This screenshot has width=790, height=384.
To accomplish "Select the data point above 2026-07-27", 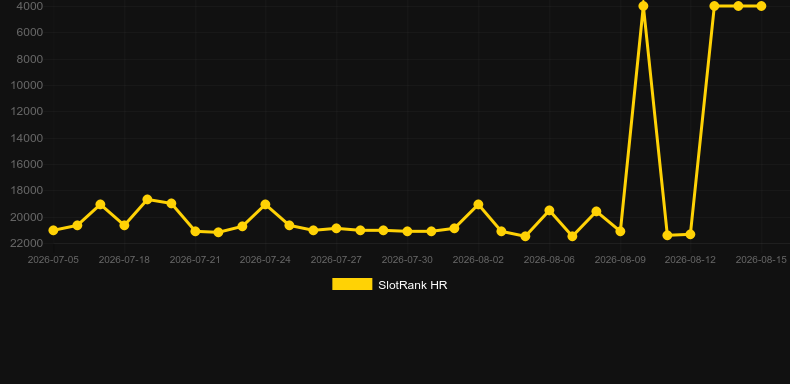I will pos(336,228).
